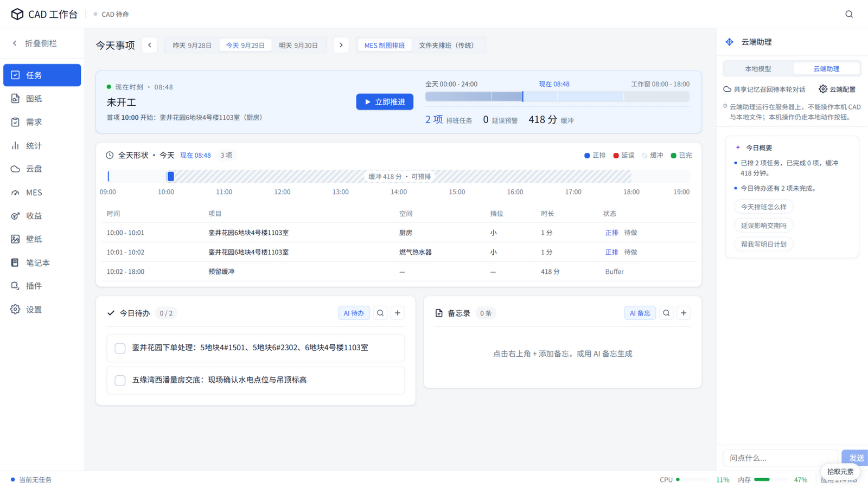Image resolution: width=868 pixels, height=488 pixels.
Task: Open 笔记本 sidebar item
Action: pos(42,262)
